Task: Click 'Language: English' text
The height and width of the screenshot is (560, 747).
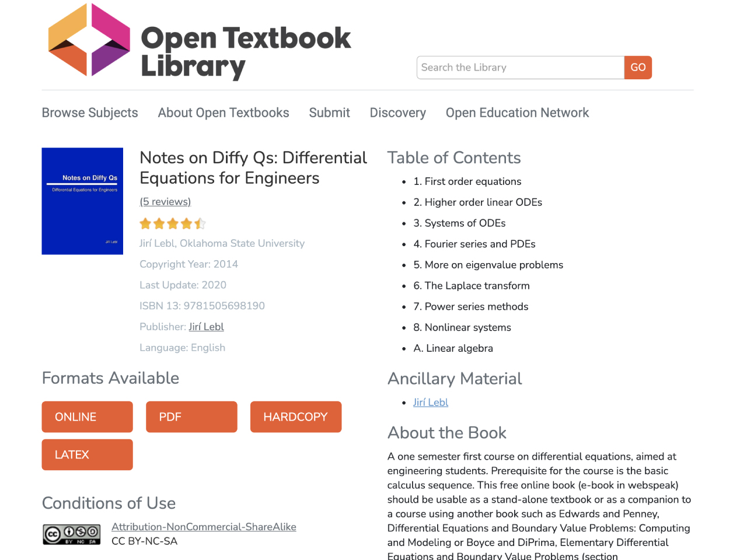Action: coord(183,348)
